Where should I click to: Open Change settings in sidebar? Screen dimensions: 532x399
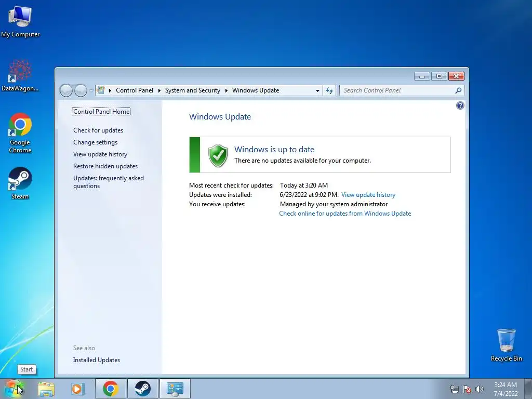96,142
